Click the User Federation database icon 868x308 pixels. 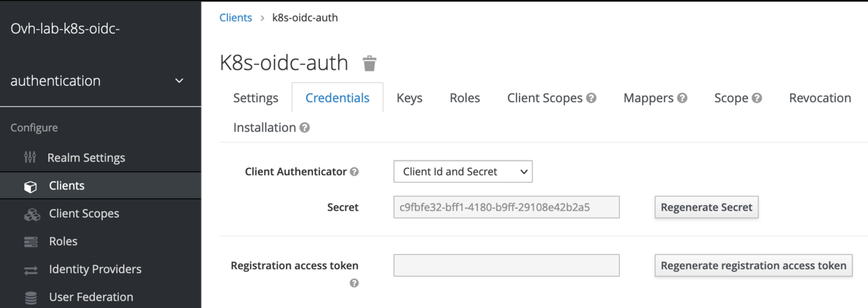click(31, 297)
